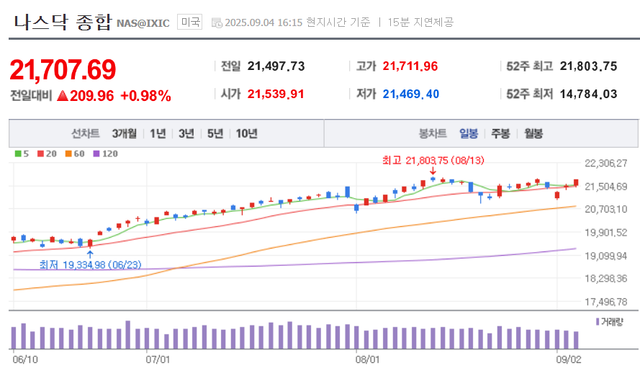Select the 3년 line chart period
The image size is (640, 379).
pos(186,133)
